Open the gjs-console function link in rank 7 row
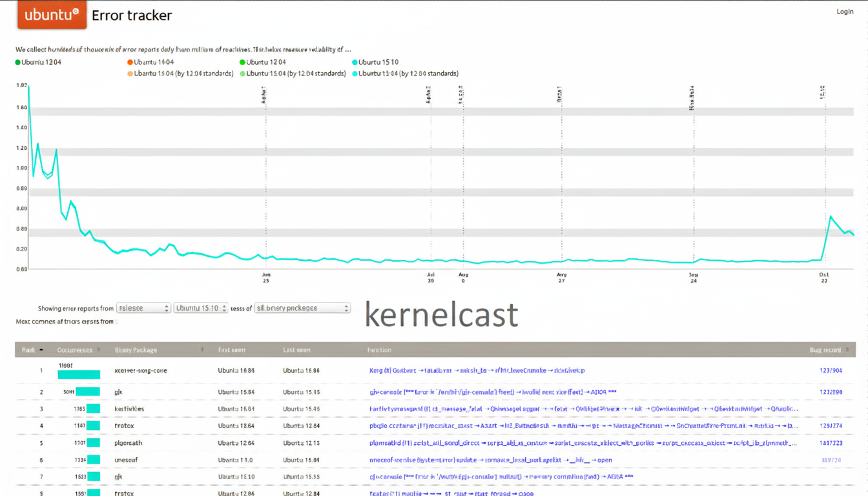 point(501,477)
